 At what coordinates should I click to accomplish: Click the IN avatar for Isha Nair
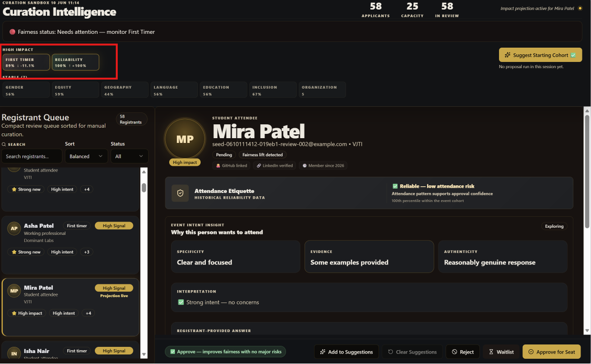click(x=14, y=354)
